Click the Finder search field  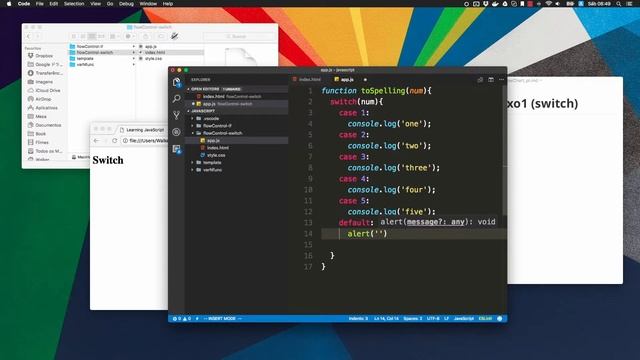239,36
